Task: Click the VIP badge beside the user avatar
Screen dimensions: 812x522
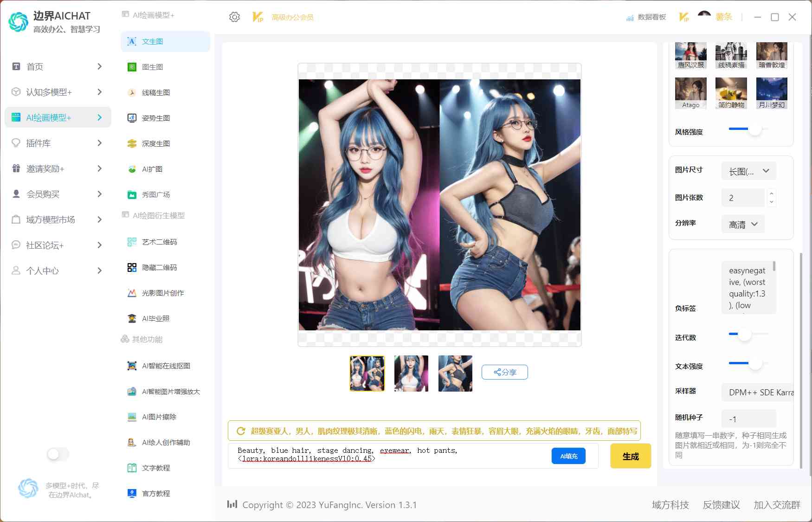Action: coord(684,17)
